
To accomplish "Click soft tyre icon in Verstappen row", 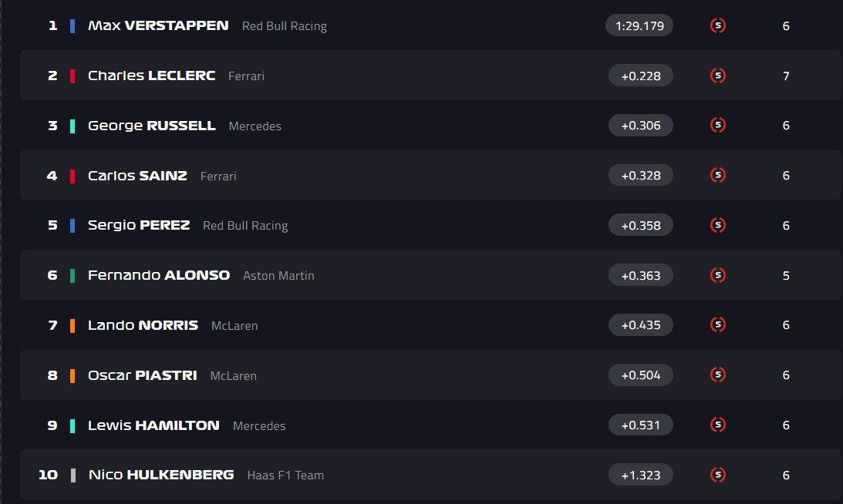I will pos(718,25).
